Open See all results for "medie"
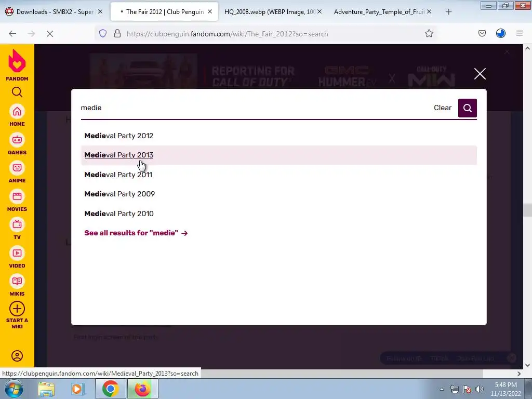This screenshot has height=399, width=532. pyautogui.click(x=136, y=233)
